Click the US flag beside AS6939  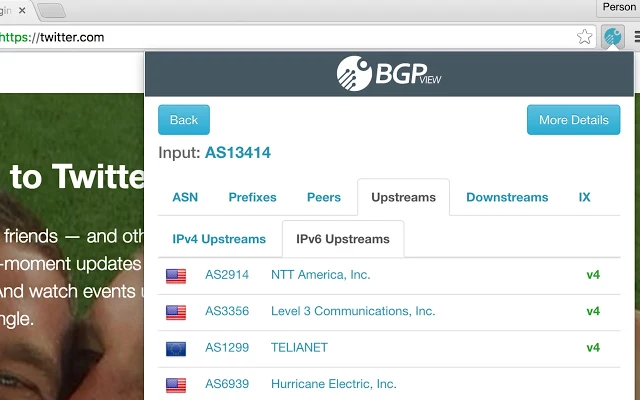pyautogui.click(x=176, y=385)
